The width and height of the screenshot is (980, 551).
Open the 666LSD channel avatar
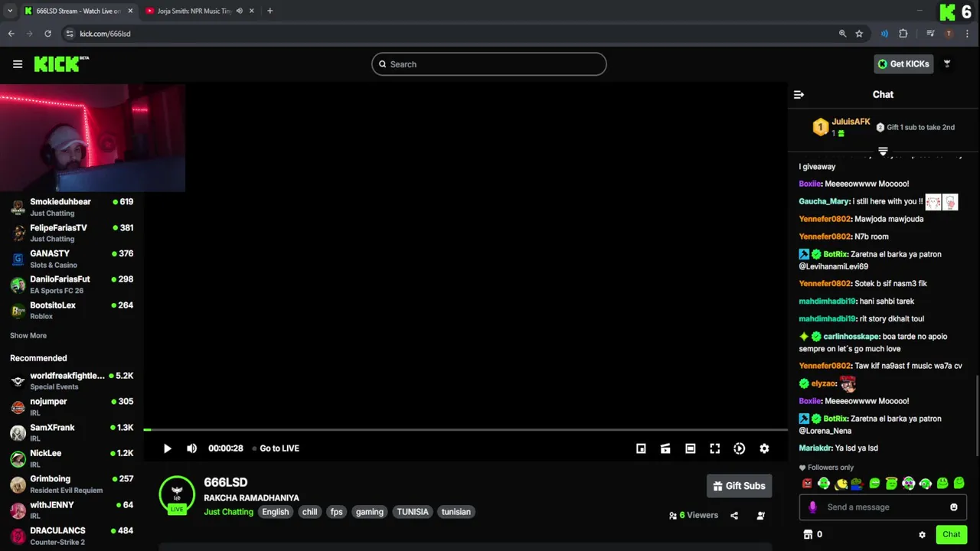click(x=177, y=494)
